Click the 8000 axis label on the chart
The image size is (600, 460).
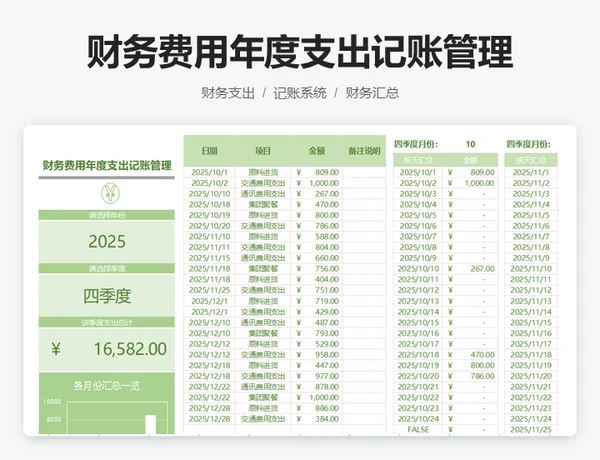pos(54,419)
